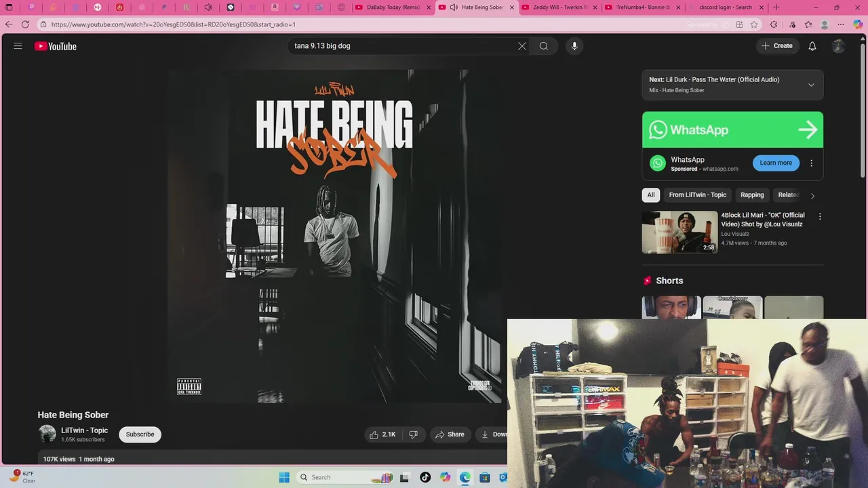Start voice search with microphone
The height and width of the screenshot is (488, 868).
574,46
